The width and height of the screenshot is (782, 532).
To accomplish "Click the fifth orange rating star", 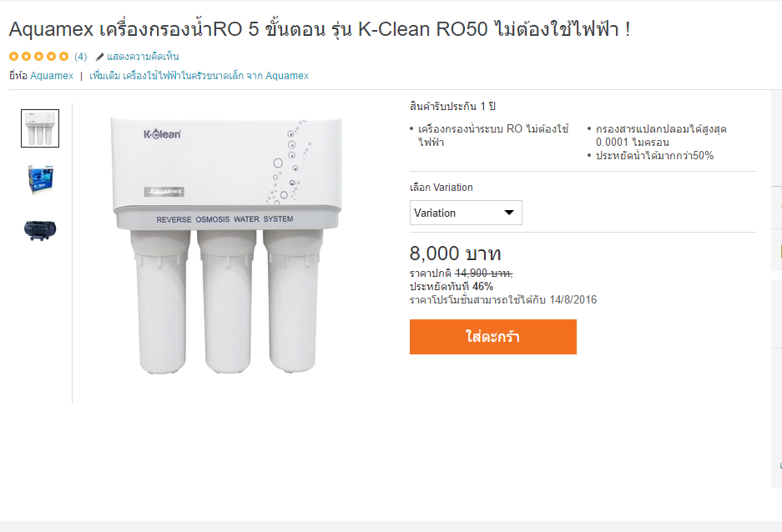I will 63,57.
